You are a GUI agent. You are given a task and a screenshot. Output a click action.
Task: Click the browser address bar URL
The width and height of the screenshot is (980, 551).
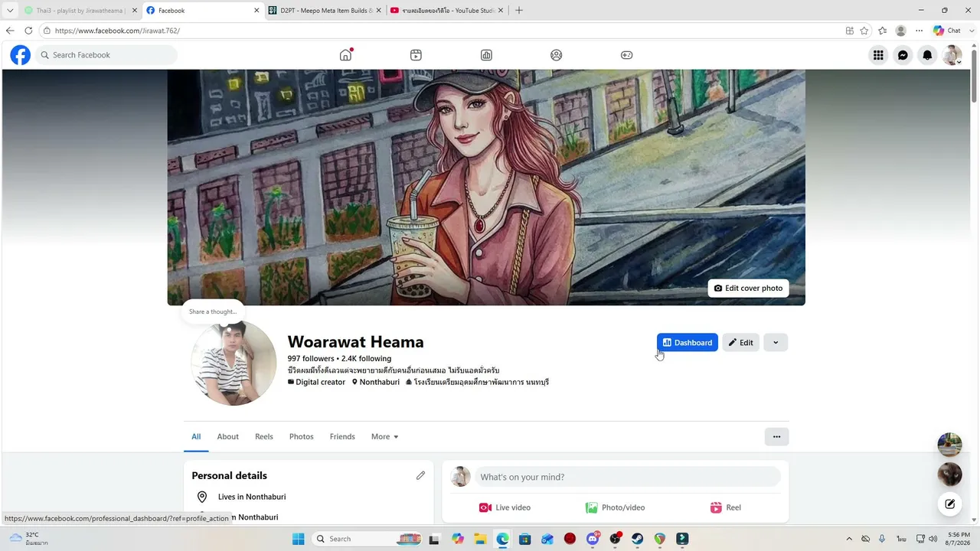coord(117,31)
